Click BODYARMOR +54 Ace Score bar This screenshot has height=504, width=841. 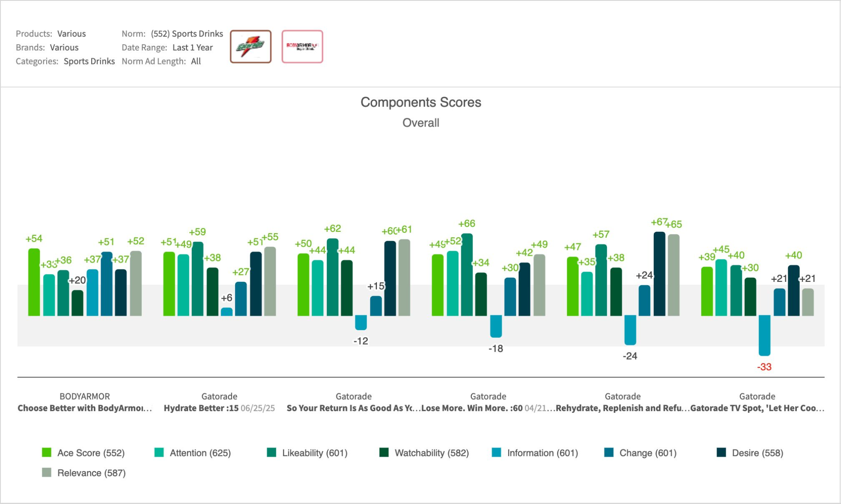[x=34, y=282]
